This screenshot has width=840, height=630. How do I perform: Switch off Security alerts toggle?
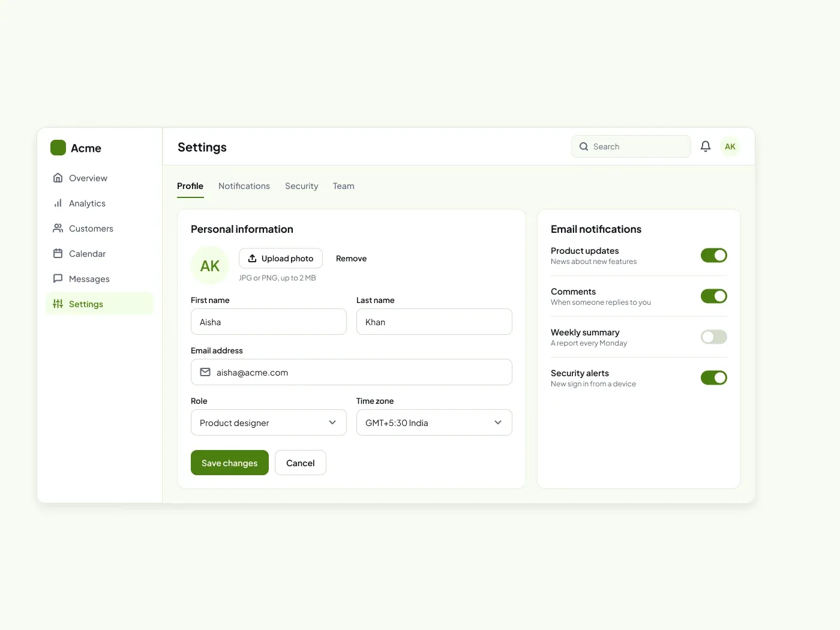point(714,377)
